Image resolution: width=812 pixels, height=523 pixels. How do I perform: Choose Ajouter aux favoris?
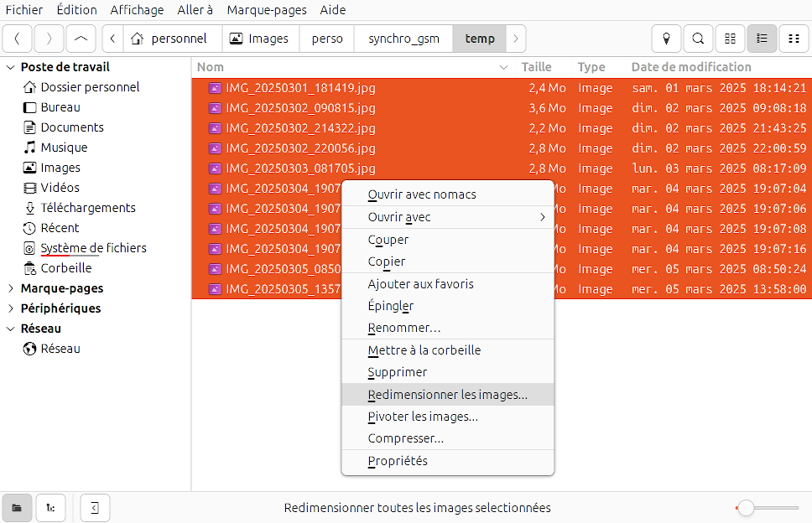point(448,284)
